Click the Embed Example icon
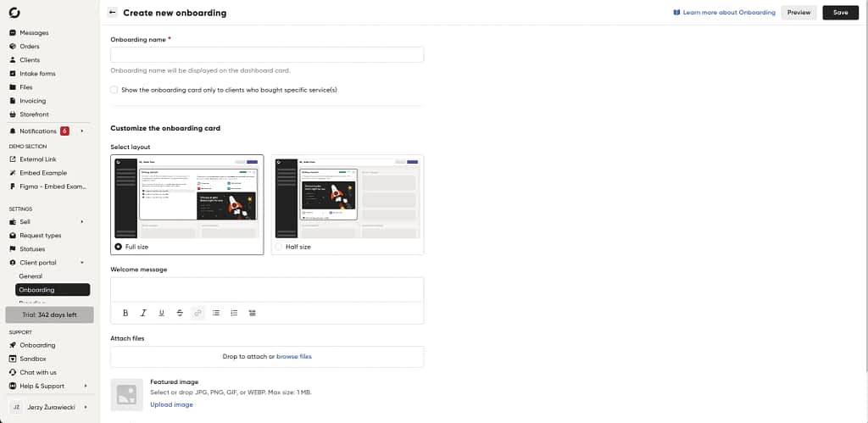The image size is (868, 423). point(13,173)
